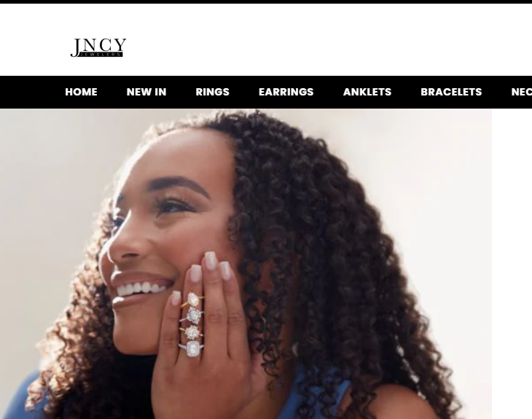Click the gold oval ring on the finger
The image size is (532, 419).
point(192,300)
